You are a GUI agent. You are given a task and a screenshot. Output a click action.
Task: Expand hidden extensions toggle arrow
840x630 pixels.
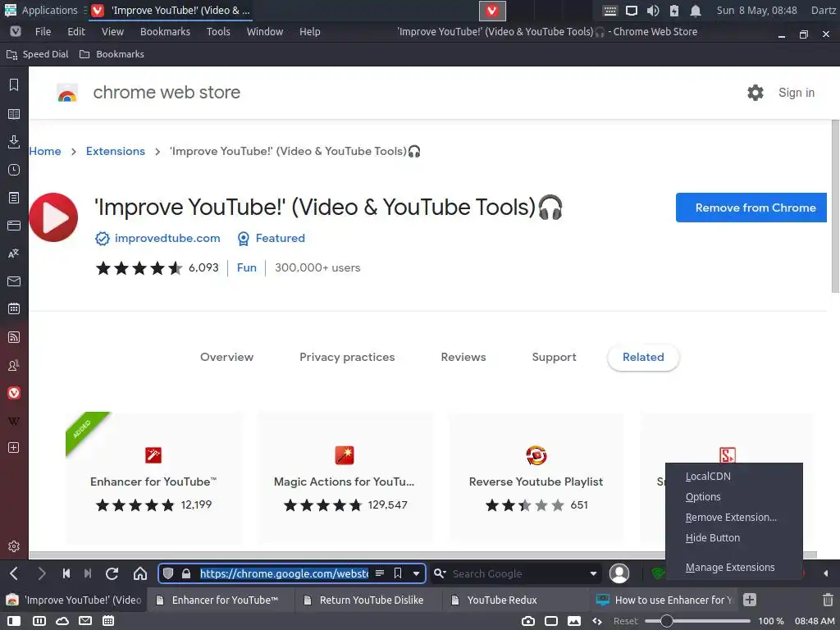tap(825, 573)
